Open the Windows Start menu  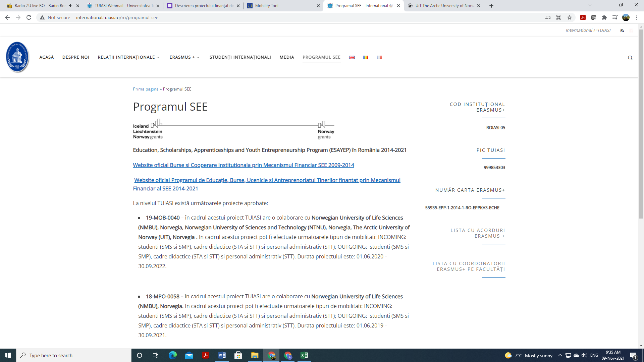tap(8, 355)
